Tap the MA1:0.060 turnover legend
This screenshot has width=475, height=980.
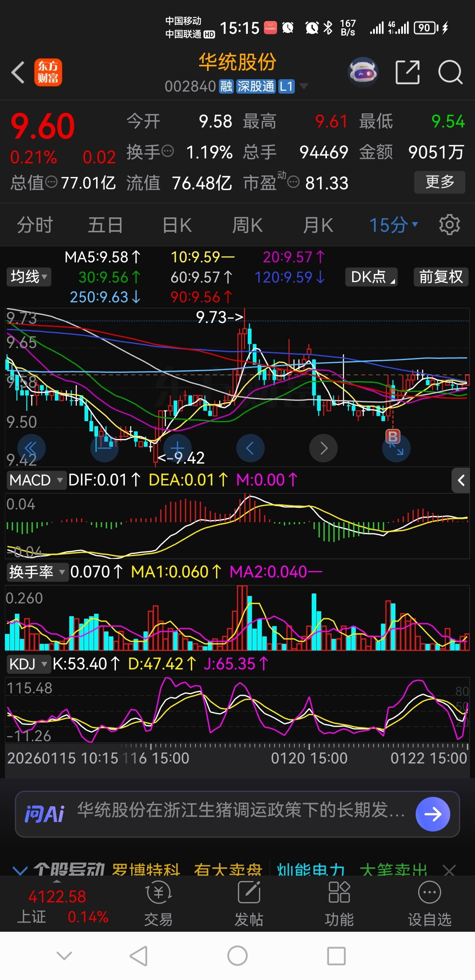click(x=176, y=572)
